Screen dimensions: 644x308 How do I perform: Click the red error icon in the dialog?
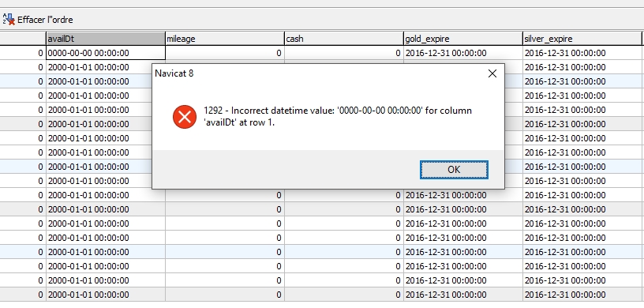[x=185, y=117]
